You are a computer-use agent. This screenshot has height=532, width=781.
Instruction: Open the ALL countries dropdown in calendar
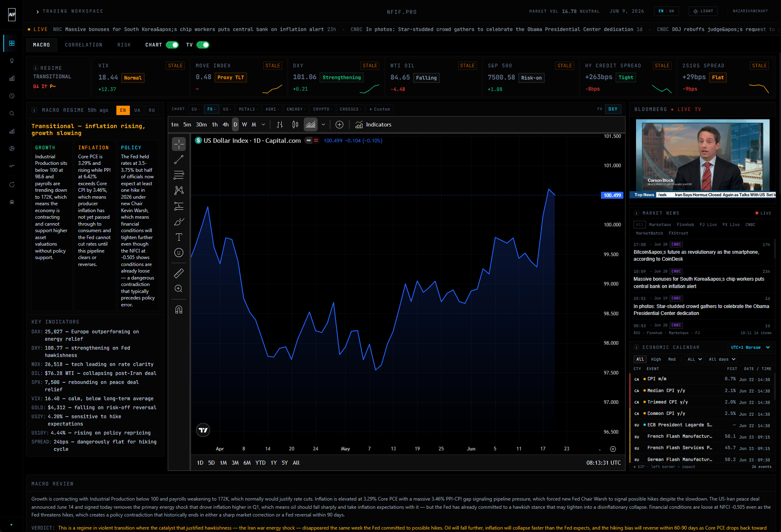click(x=694, y=359)
